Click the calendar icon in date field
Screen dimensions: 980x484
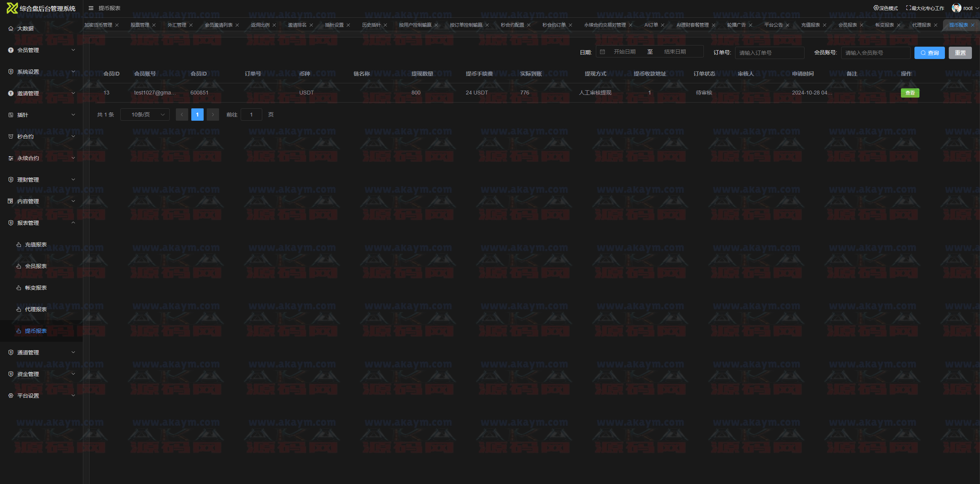click(x=602, y=52)
